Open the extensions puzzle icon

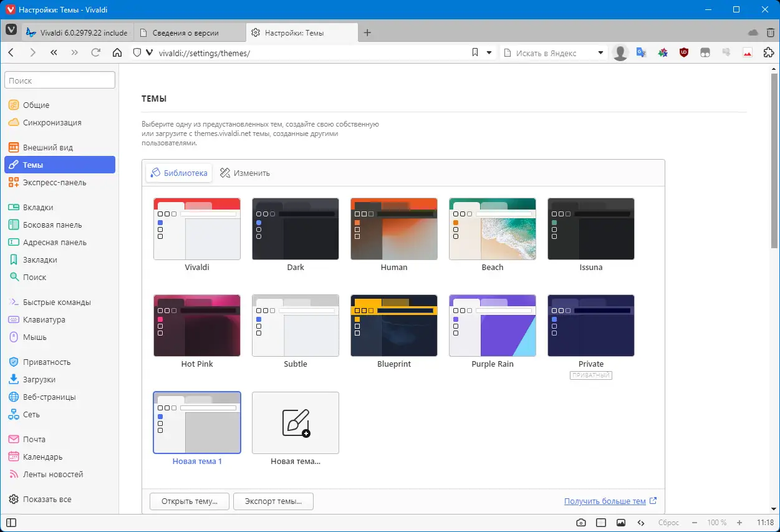(768, 53)
